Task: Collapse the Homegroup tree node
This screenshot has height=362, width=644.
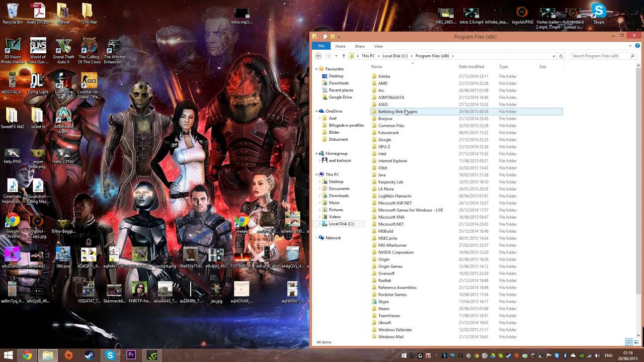Action: (x=317, y=153)
